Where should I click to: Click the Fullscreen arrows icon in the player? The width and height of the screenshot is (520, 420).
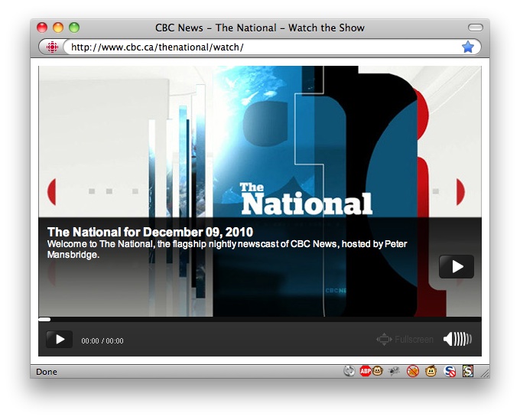coord(384,339)
